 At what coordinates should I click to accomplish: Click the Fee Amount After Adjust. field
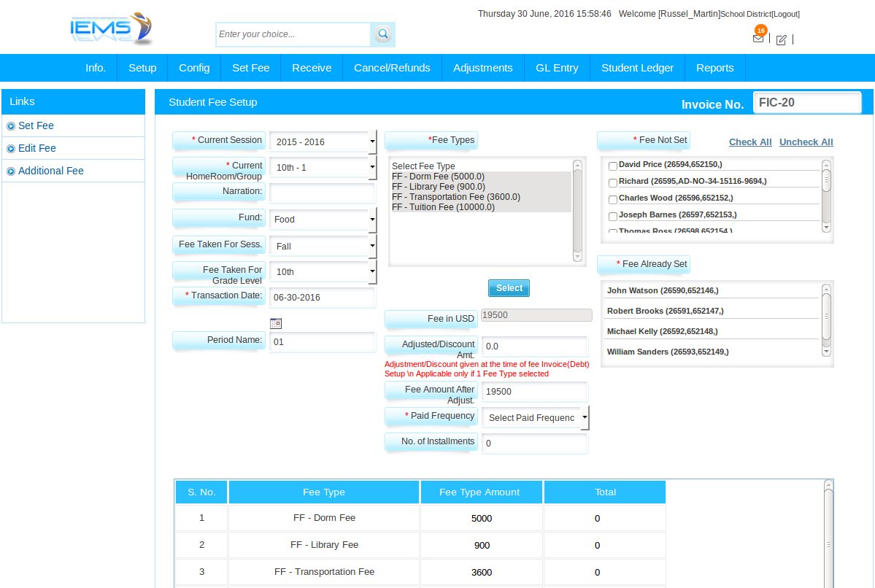tap(535, 392)
